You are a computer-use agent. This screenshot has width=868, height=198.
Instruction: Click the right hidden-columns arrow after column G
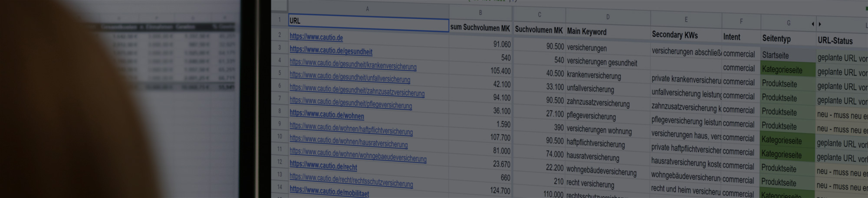(820, 24)
